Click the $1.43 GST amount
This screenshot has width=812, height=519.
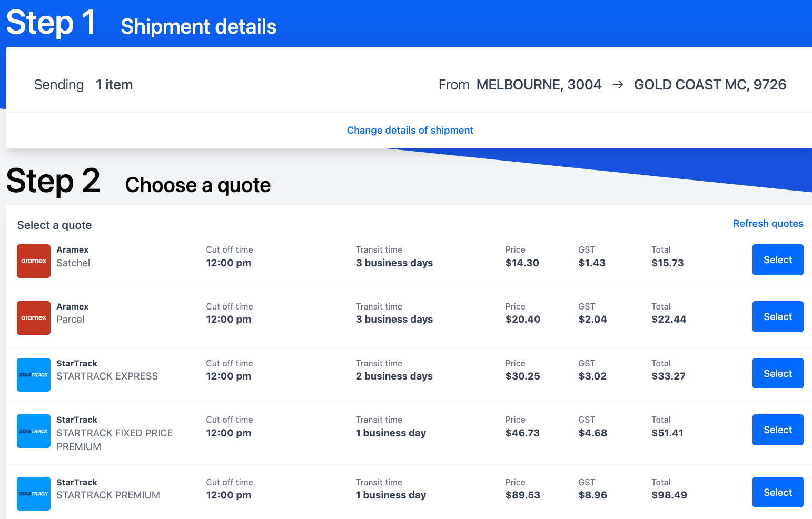pos(592,263)
